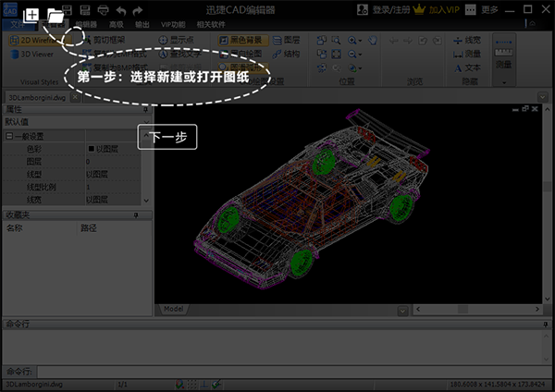This screenshot has height=392, width=555.
Task: Close the 3DLamborgini.dwg document tab
Action: pyautogui.click(x=75, y=97)
